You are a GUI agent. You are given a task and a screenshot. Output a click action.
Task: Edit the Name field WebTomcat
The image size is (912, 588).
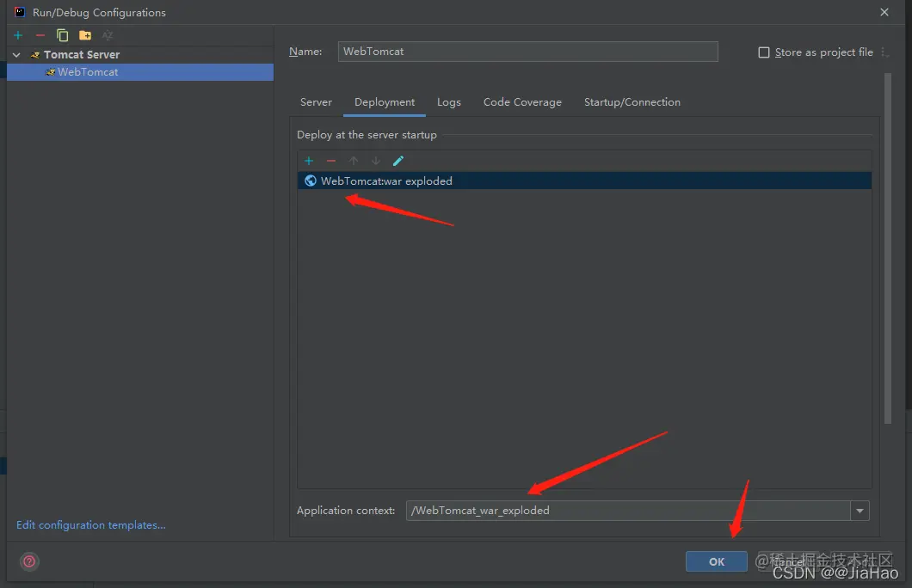coord(527,51)
